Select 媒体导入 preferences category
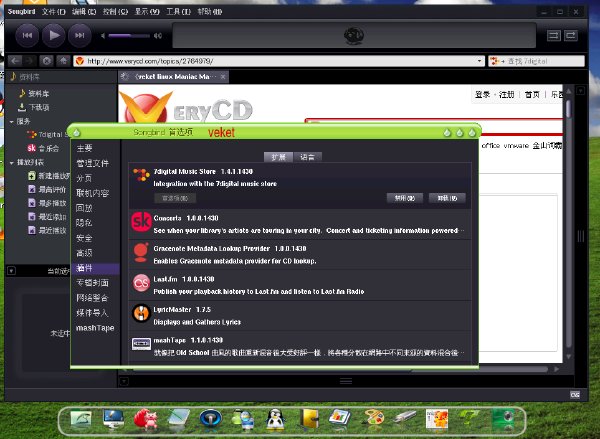600x439 pixels. coord(93,313)
